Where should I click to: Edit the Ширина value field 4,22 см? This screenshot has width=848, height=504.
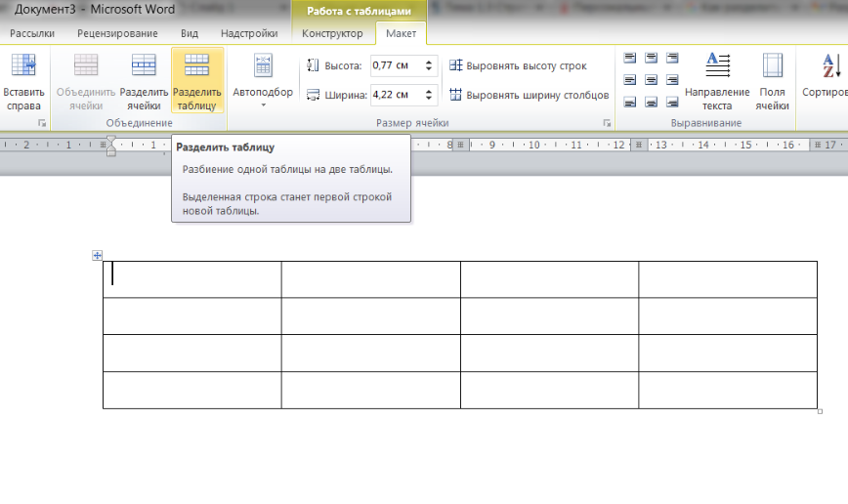[396, 95]
